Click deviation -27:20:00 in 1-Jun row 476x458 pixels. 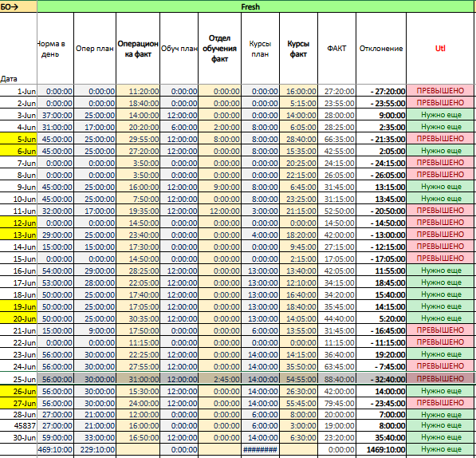coord(381,91)
